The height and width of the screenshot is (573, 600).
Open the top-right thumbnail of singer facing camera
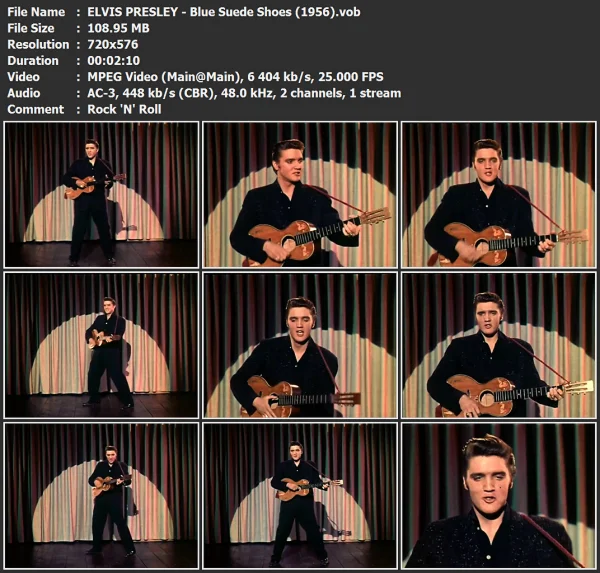(499, 195)
